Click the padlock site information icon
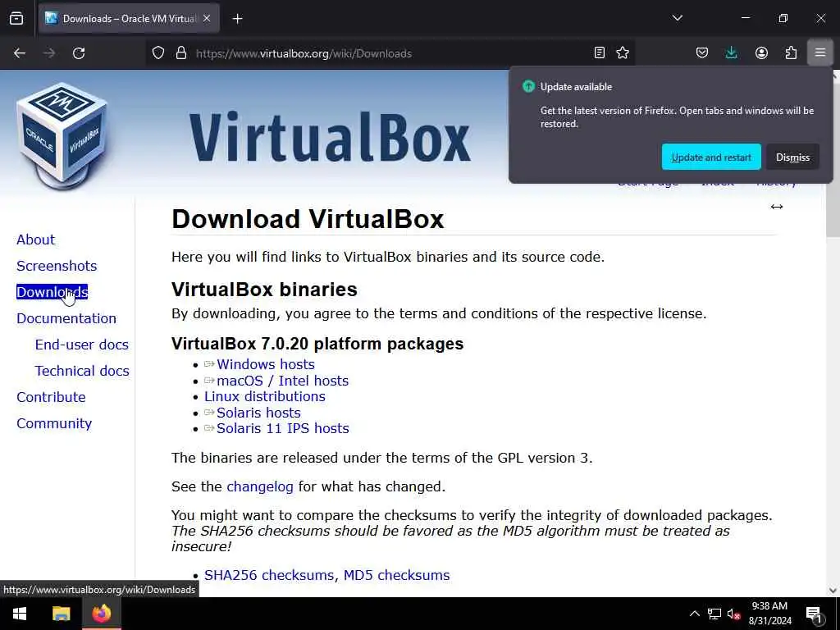This screenshot has width=840, height=630. tap(181, 53)
